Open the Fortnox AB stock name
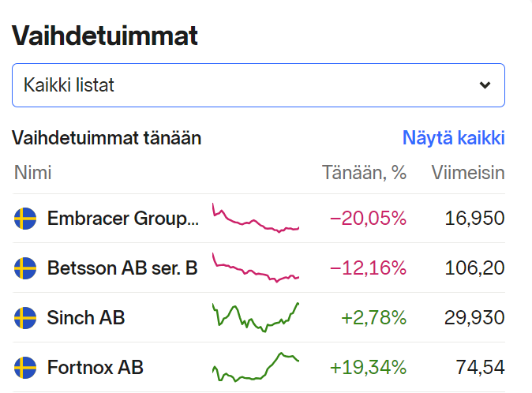This screenshot has width=532, height=393. [x=96, y=367]
